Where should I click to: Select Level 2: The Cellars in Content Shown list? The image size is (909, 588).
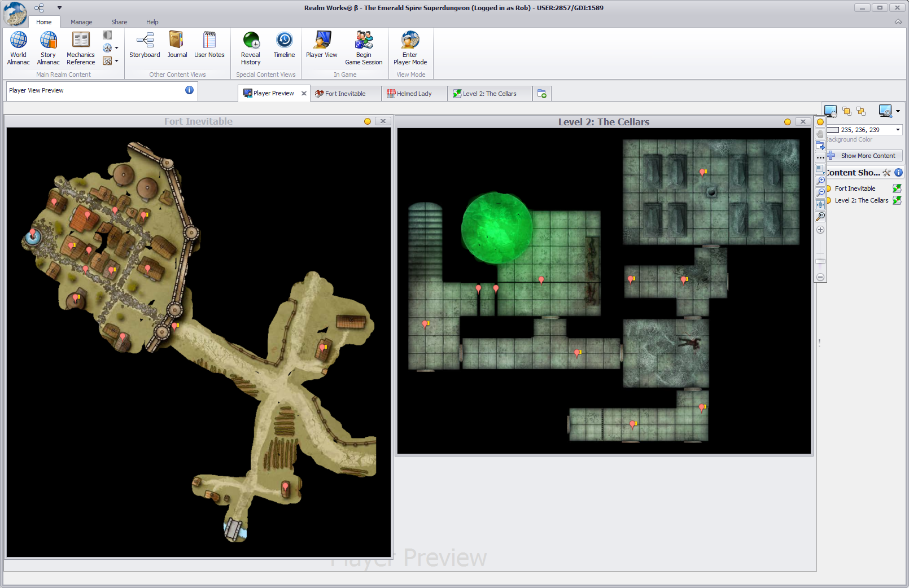click(862, 200)
